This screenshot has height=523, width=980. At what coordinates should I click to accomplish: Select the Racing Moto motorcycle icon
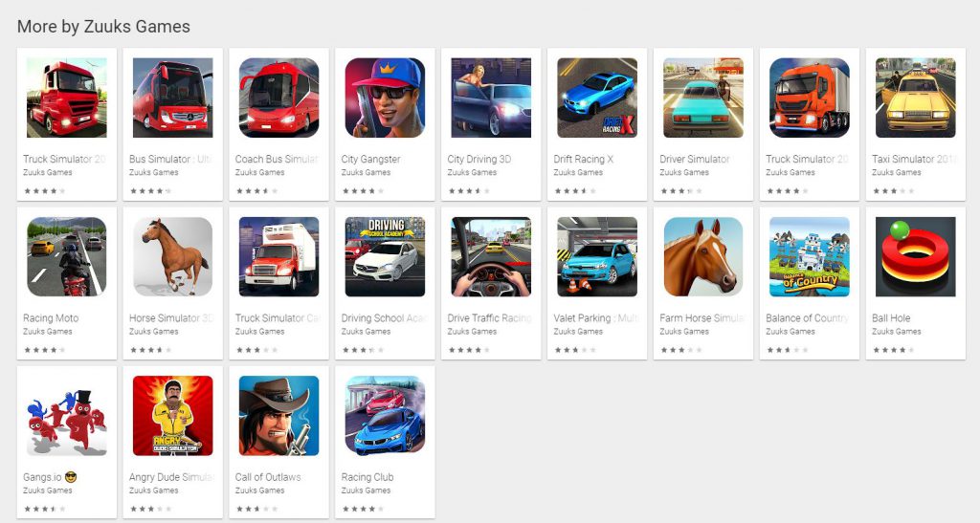pos(67,256)
